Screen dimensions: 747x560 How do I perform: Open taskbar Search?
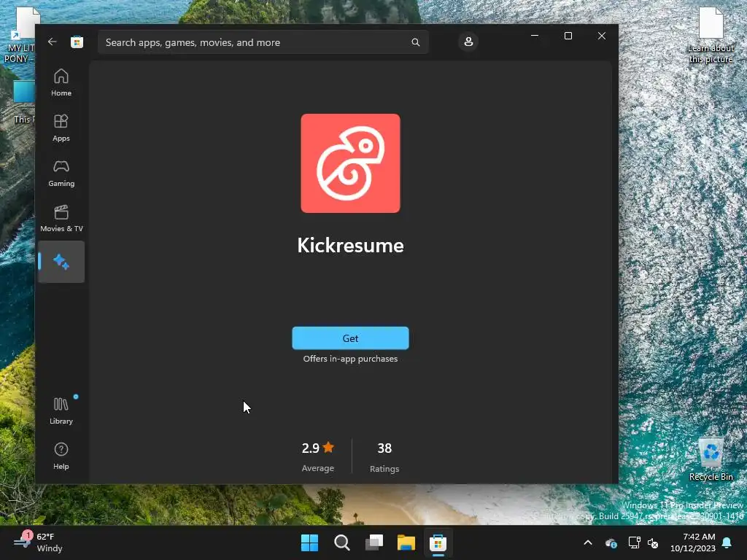tap(341, 542)
